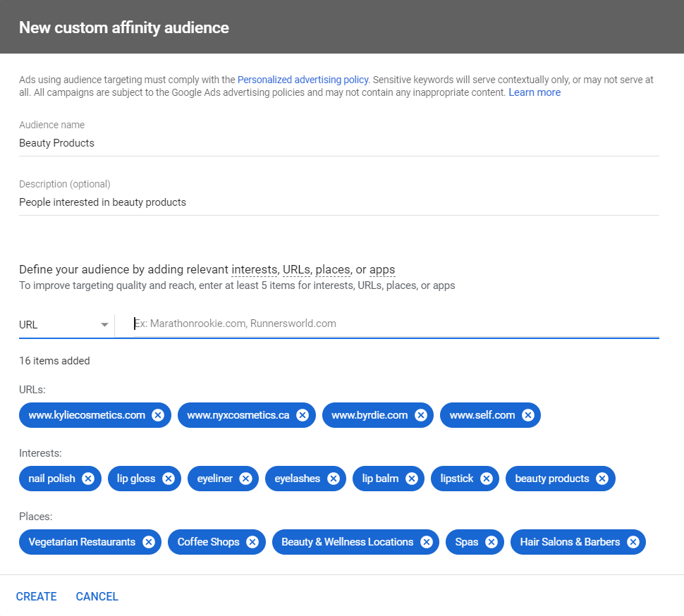
Task: Remove the Coffee Shops place chip
Action: pyautogui.click(x=252, y=542)
